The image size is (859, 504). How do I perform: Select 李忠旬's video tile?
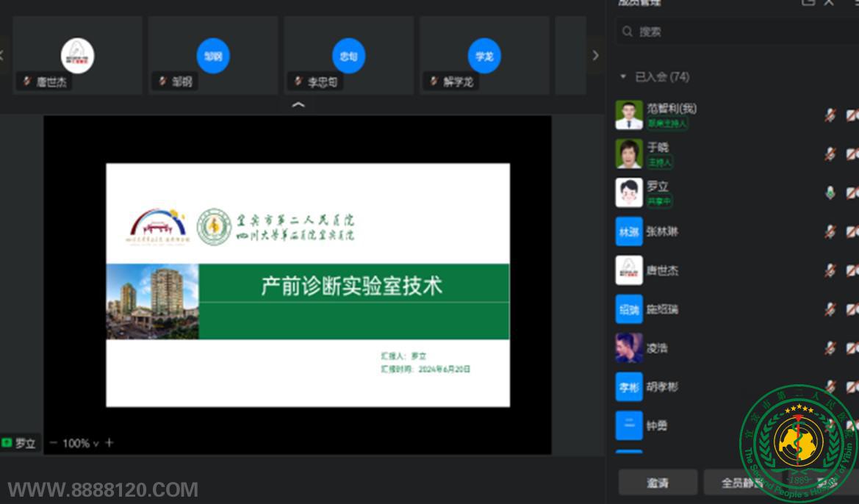(x=348, y=55)
